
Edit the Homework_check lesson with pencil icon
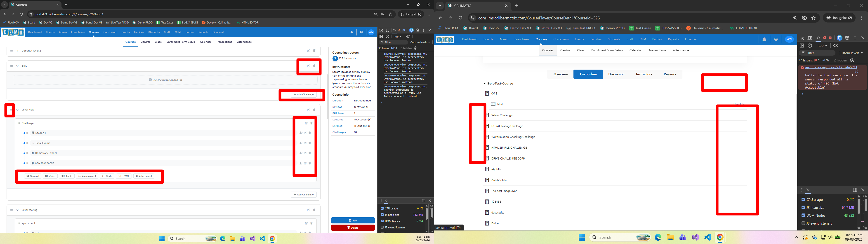click(305, 153)
